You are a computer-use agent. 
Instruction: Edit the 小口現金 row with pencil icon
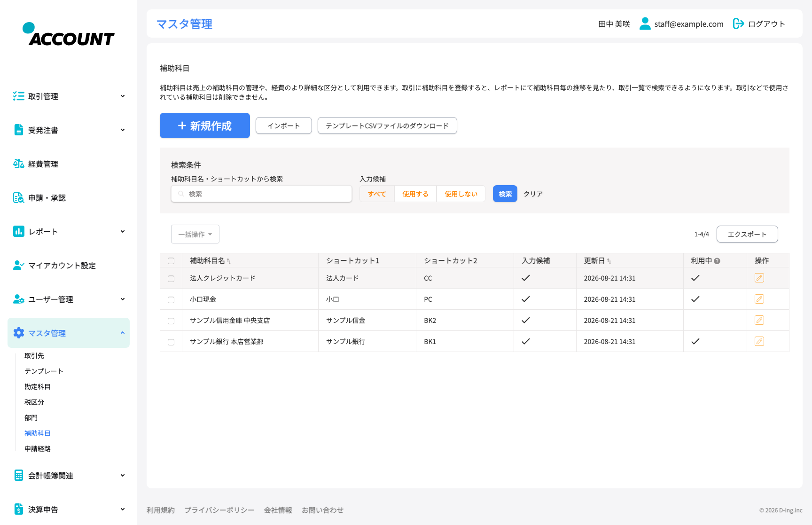(759, 299)
